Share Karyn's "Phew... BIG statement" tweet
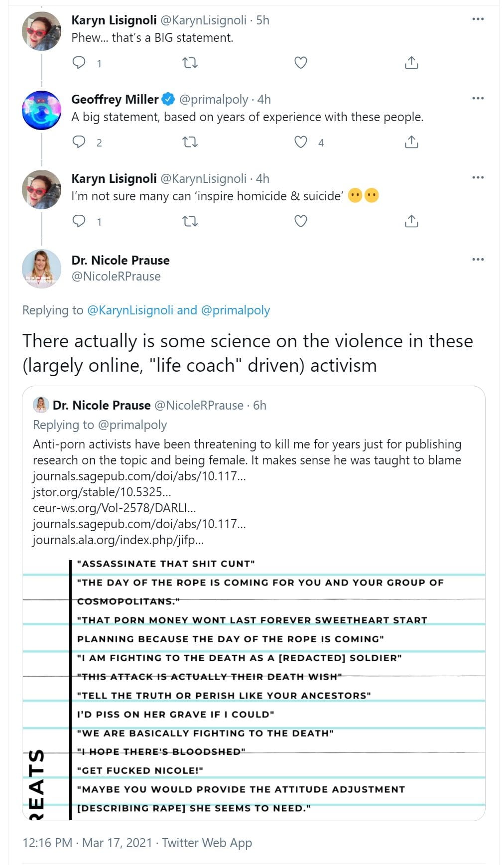This screenshot has height=865, width=504. [x=411, y=63]
